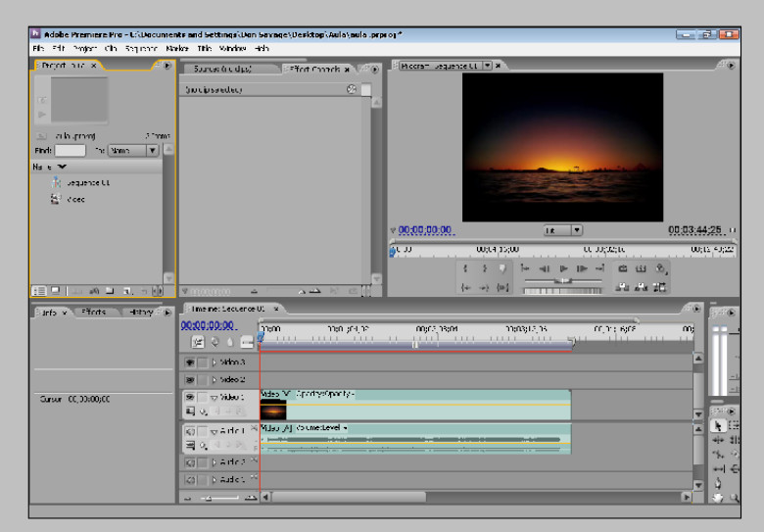
Task: Hide the Video 3 track with eye icon
Action: pyautogui.click(x=190, y=363)
